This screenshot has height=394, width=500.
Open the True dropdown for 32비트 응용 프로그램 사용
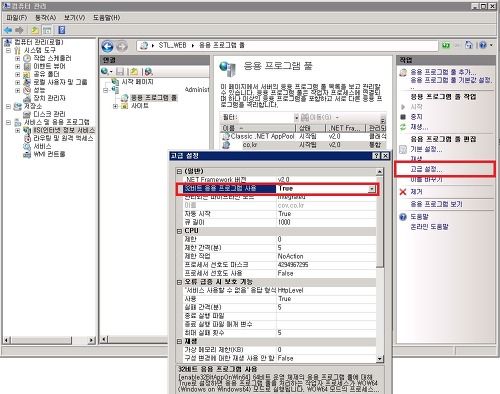pyautogui.click(x=372, y=189)
